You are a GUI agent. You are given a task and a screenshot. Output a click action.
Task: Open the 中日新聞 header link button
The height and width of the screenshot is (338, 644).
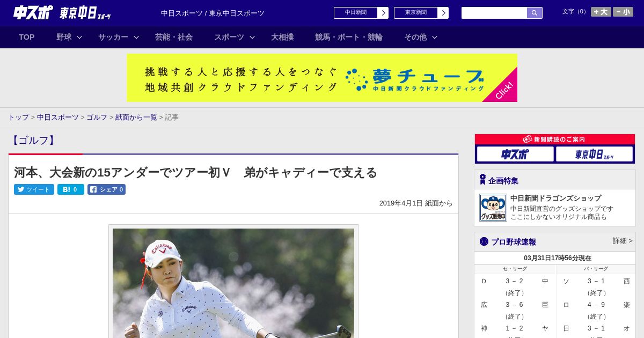tap(356, 13)
